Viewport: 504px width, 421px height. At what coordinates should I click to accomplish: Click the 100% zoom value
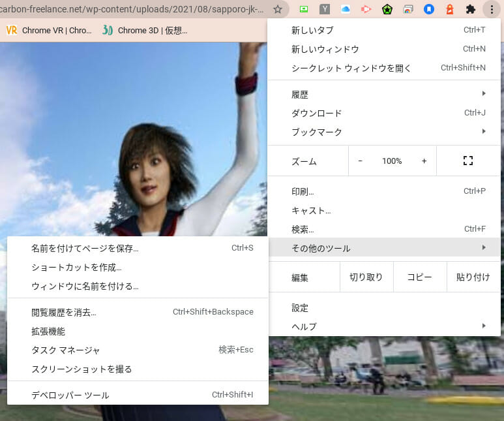[392, 161]
